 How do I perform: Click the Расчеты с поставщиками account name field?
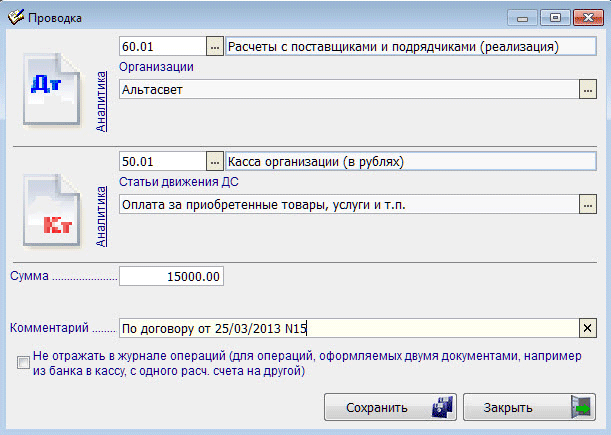pyautogui.click(x=411, y=46)
